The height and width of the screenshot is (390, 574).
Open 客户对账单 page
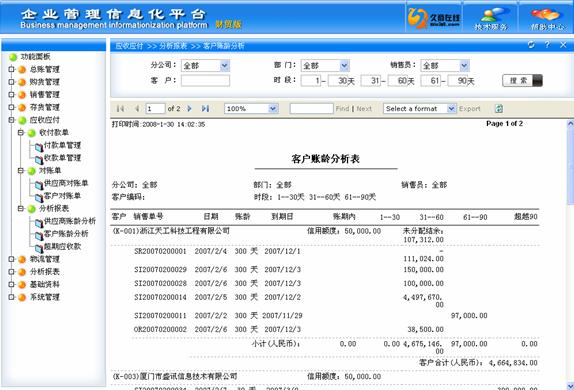pos(62,196)
